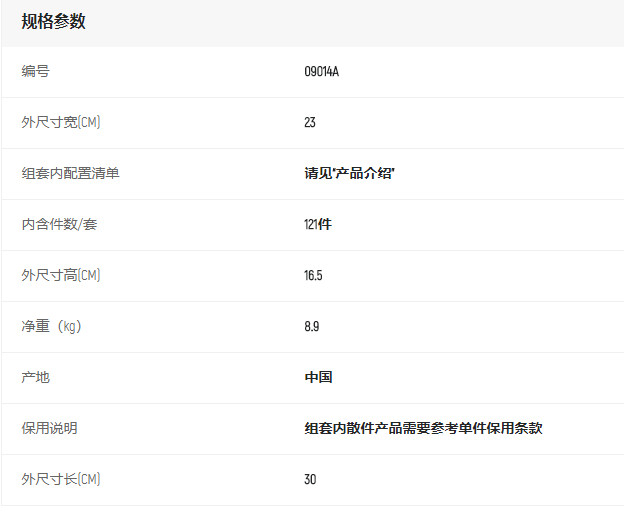Click the (CM) unit beside 外尺寸宽
Screen dimensions: 624x516
pos(89,123)
